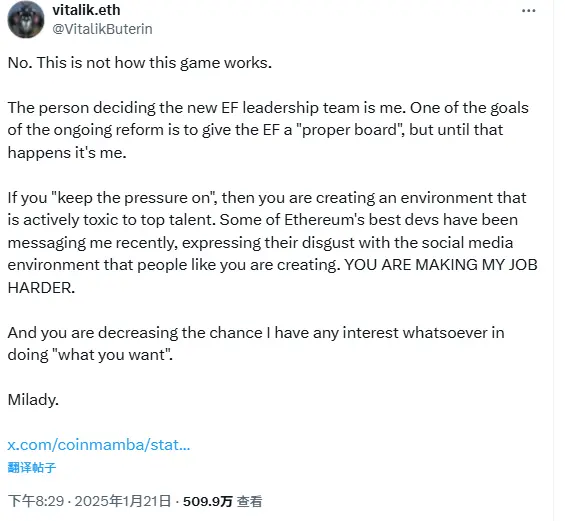This screenshot has width=565, height=521.
Task: Click the 2025年1月21日 post date
Action: tap(123, 501)
